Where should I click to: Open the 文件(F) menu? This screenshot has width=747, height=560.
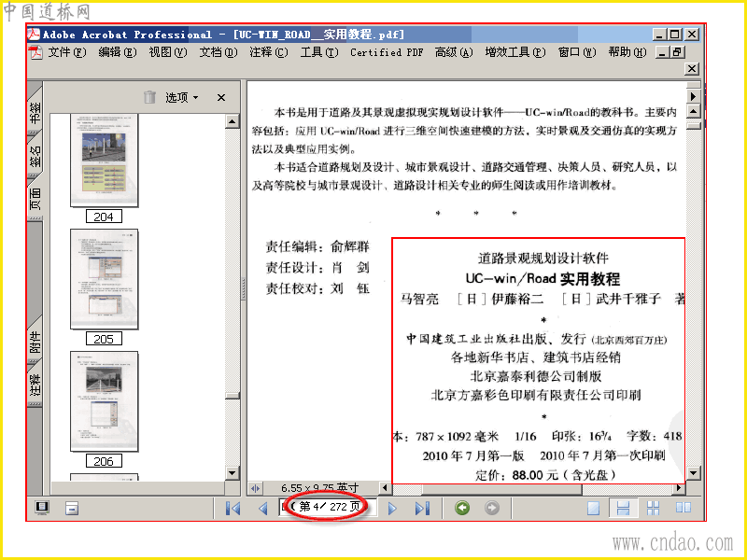66,52
